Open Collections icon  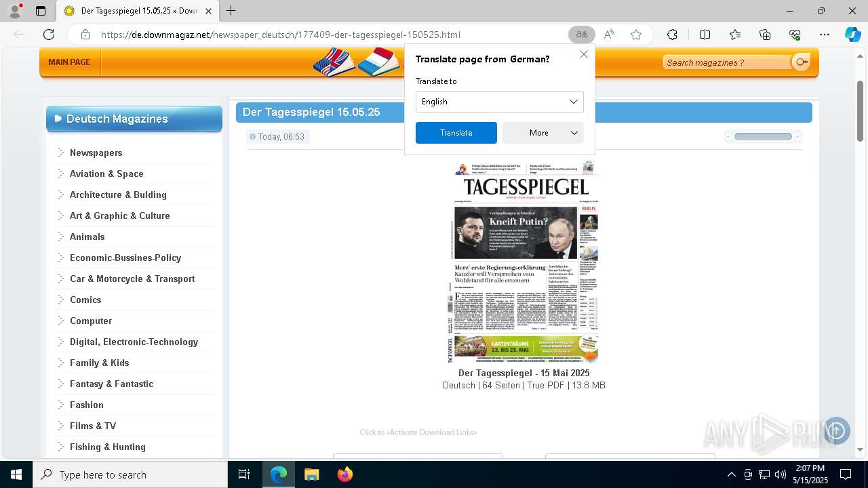click(765, 35)
